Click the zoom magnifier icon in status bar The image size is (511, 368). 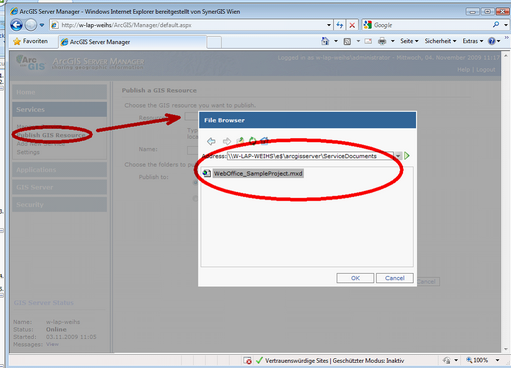pyautogui.click(x=469, y=360)
